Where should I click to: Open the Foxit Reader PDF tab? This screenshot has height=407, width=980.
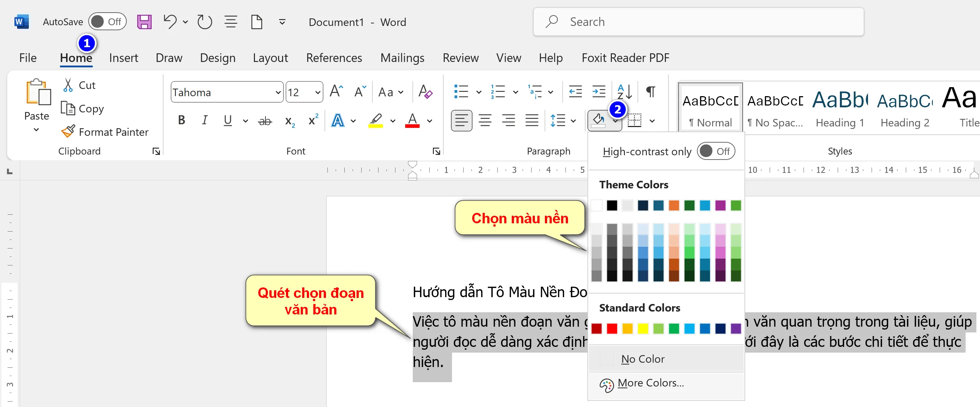tap(625, 57)
